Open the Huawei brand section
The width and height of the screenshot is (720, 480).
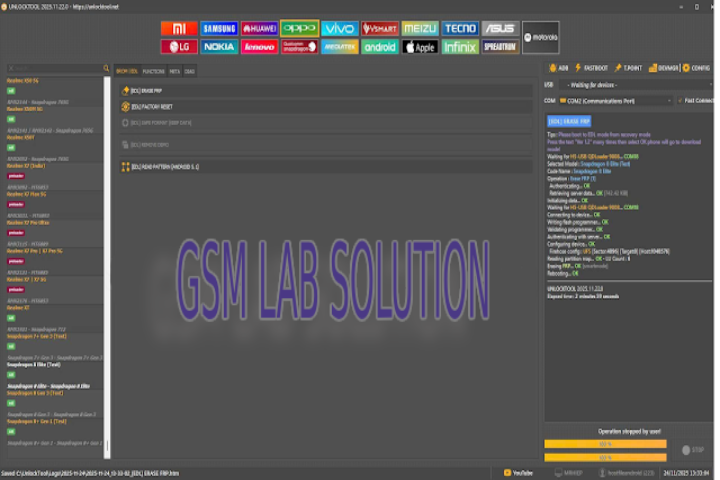click(259, 29)
